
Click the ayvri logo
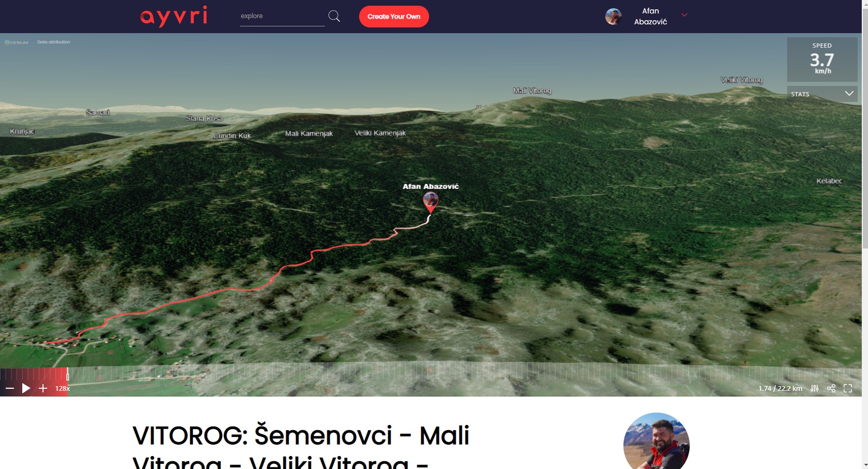[x=174, y=16]
